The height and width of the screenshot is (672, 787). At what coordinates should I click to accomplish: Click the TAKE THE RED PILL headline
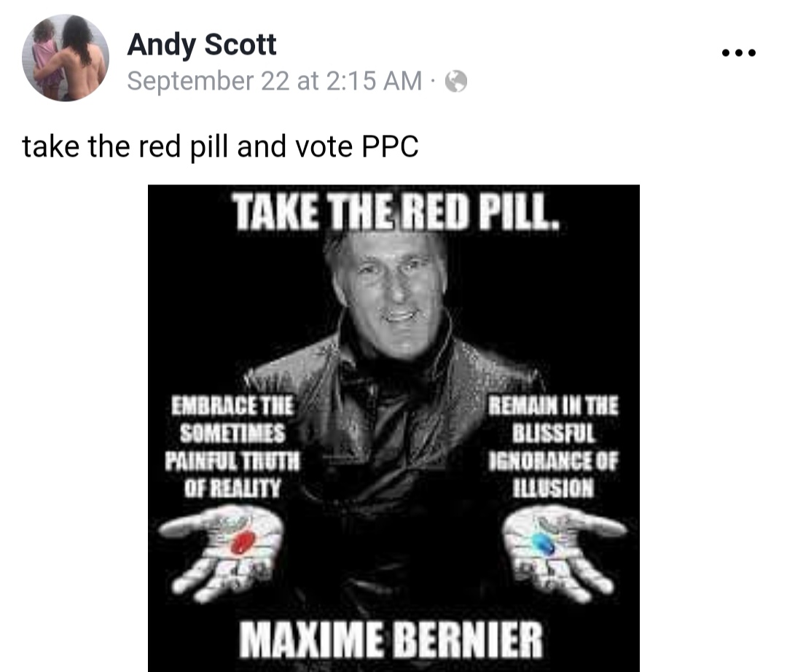(x=397, y=212)
